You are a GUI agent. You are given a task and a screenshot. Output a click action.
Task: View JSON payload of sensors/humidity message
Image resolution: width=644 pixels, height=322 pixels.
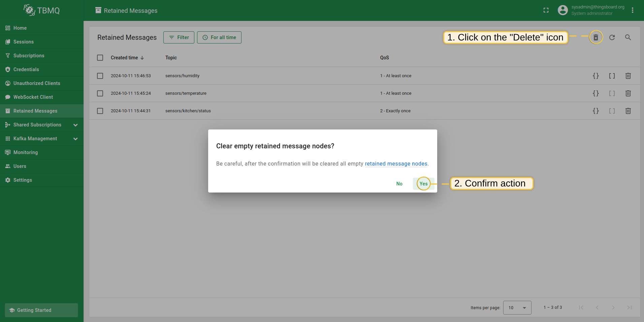(x=596, y=76)
